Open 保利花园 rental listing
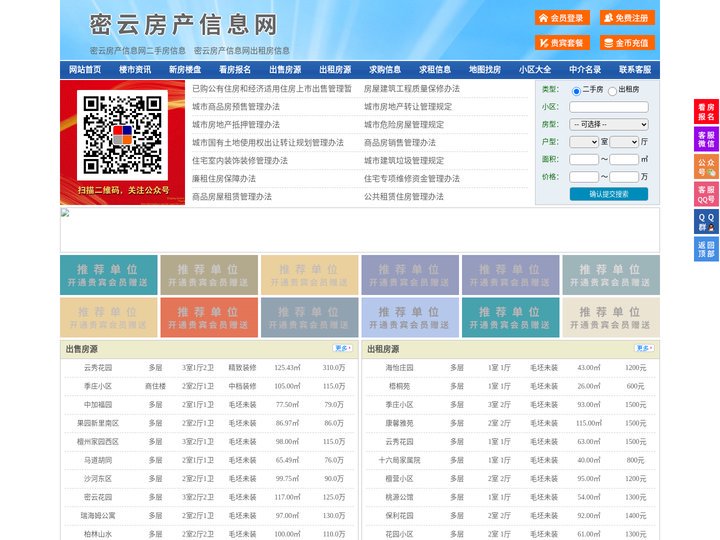 [399, 516]
